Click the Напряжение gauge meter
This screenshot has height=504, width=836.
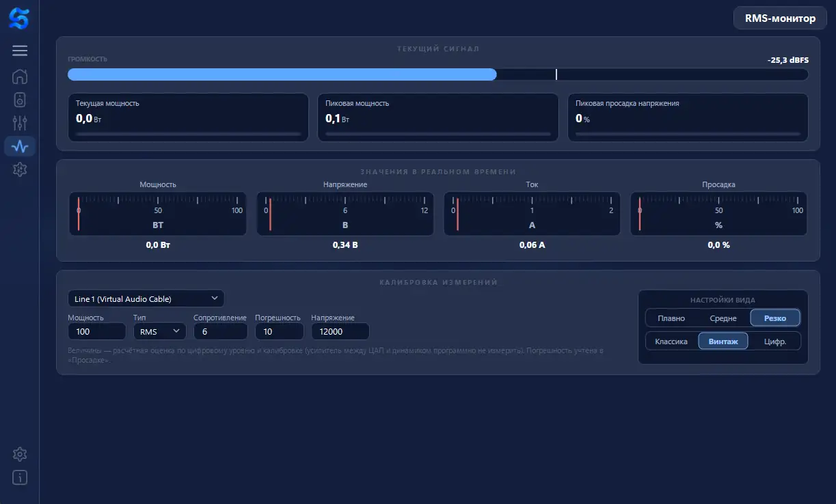[345, 214]
